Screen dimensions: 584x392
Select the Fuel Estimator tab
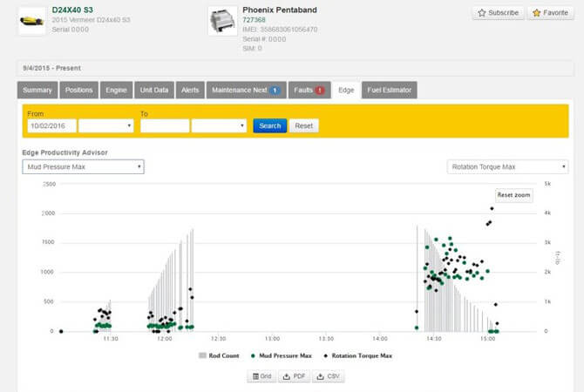point(390,90)
